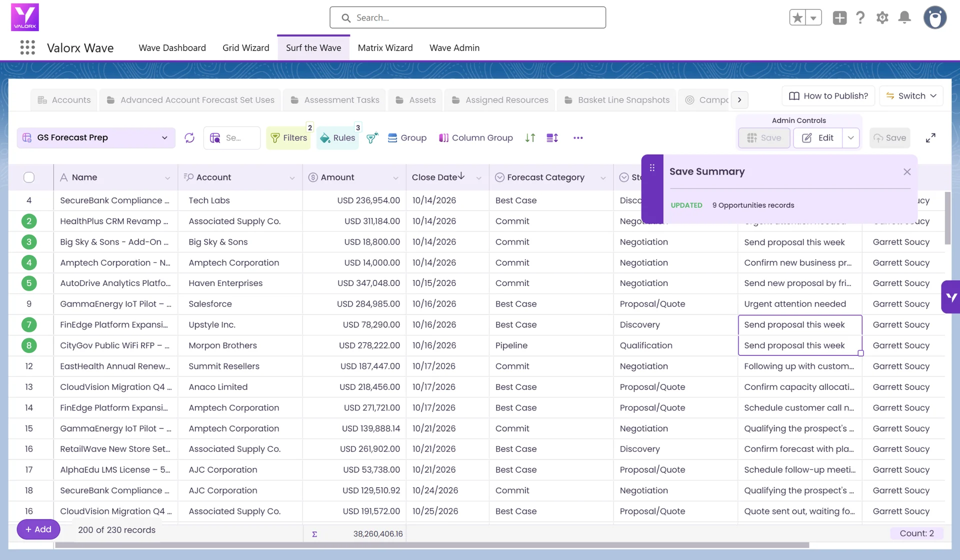Click the global add plus icon
This screenshot has height=560, width=960.
(x=839, y=17)
